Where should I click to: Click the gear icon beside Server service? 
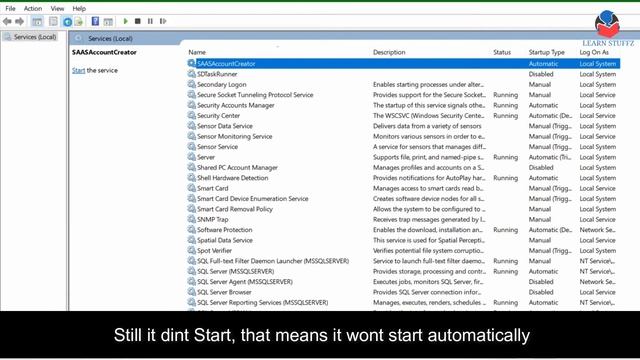pos(191,157)
